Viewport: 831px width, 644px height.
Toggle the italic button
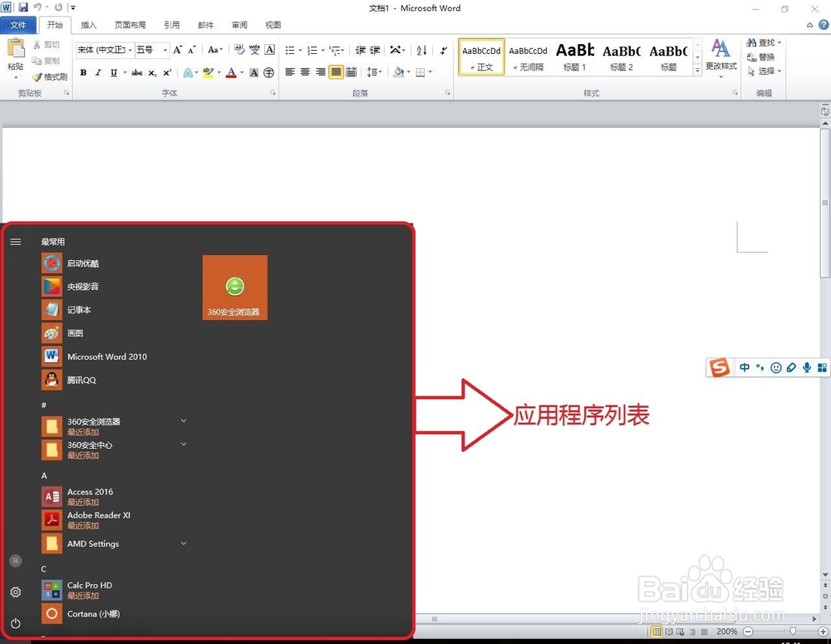point(98,72)
